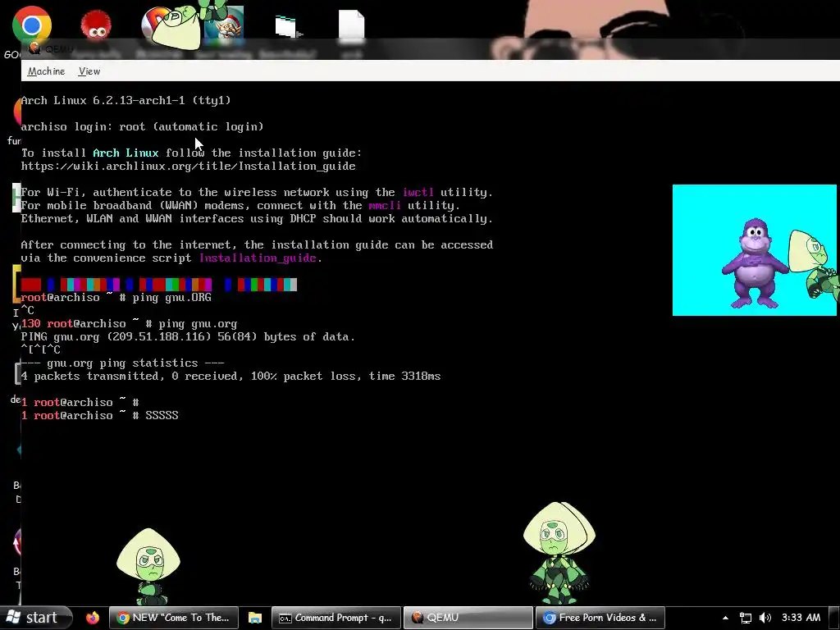Select the red fuzzy ball desktop icon
The height and width of the screenshot is (630, 840).
(x=96, y=25)
